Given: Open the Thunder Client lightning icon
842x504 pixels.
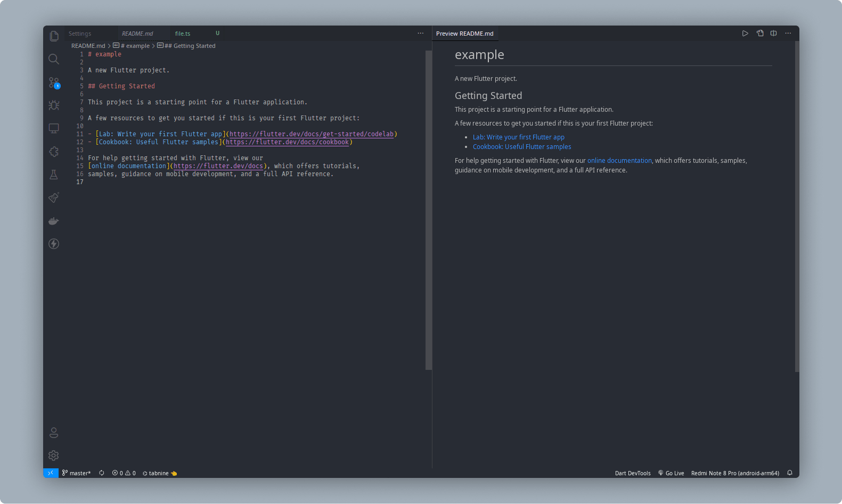Looking at the screenshot, I should (54, 244).
